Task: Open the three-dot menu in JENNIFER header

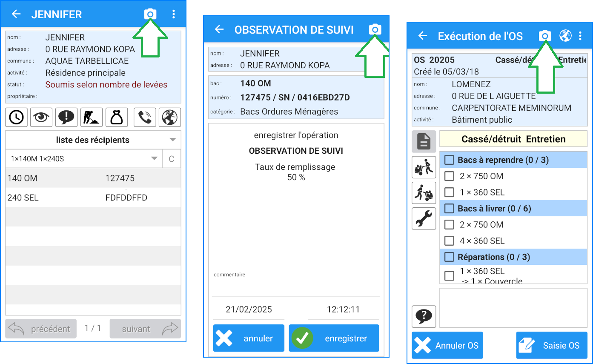Action: coord(173,14)
